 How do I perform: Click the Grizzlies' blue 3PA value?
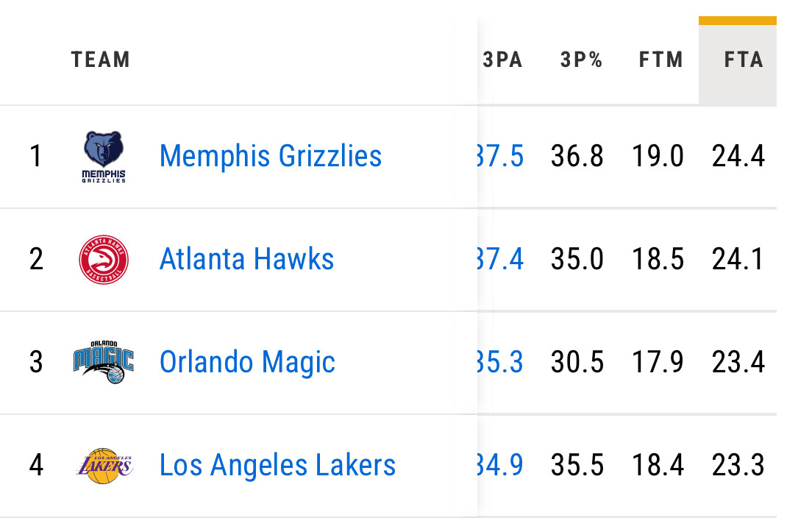pos(501,156)
